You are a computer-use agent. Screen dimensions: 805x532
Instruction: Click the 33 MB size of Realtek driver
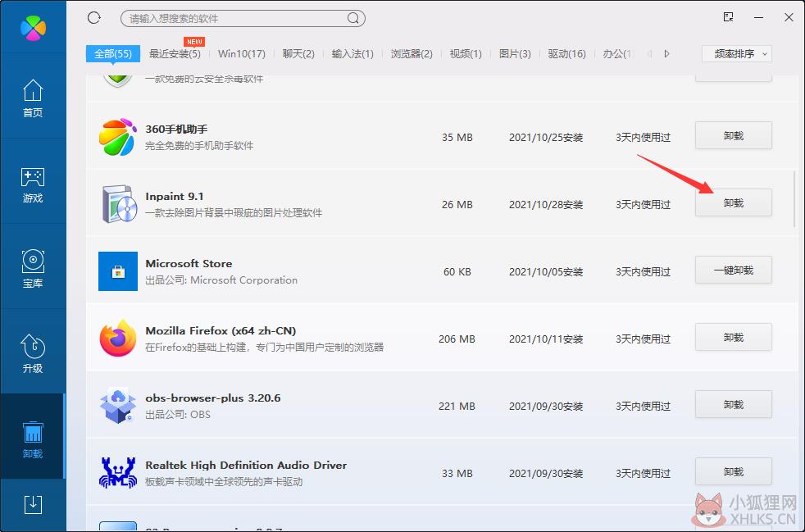pos(457,474)
